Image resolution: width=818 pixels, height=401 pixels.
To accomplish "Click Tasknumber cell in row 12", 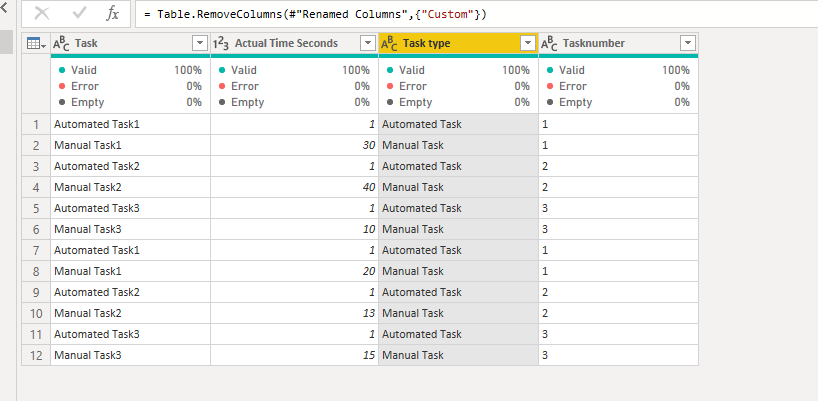I will click(x=619, y=355).
